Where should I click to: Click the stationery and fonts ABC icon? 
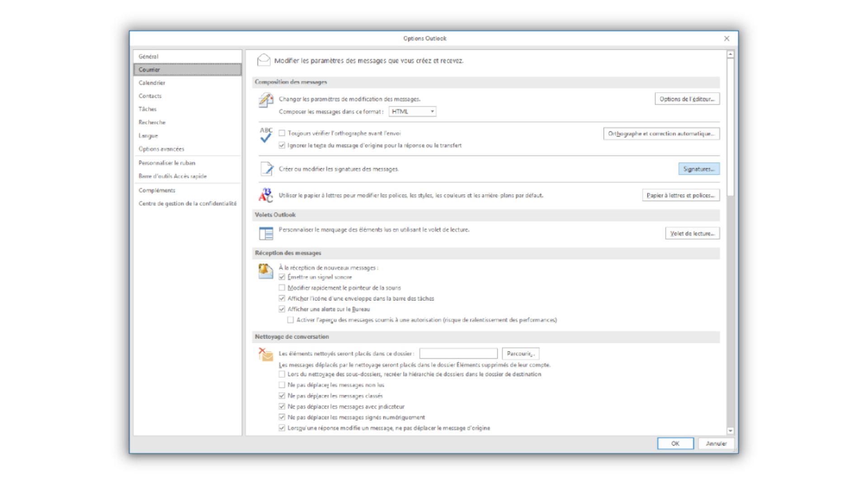(266, 195)
